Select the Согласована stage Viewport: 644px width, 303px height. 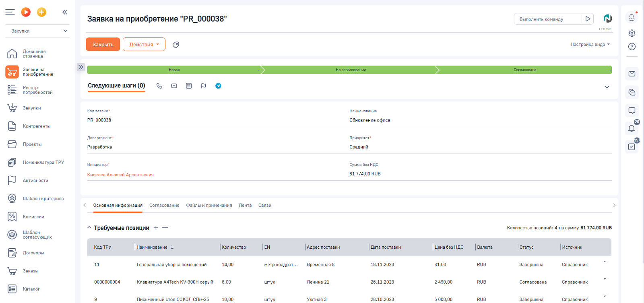(x=525, y=70)
